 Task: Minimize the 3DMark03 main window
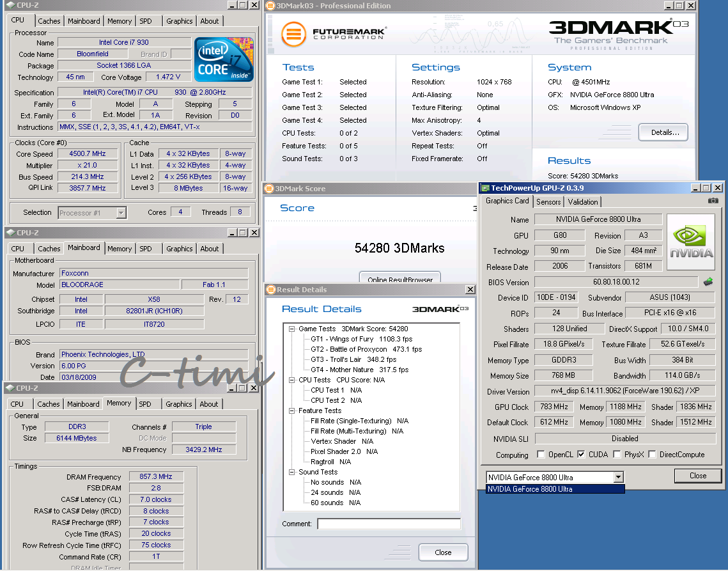(x=669, y=6)
